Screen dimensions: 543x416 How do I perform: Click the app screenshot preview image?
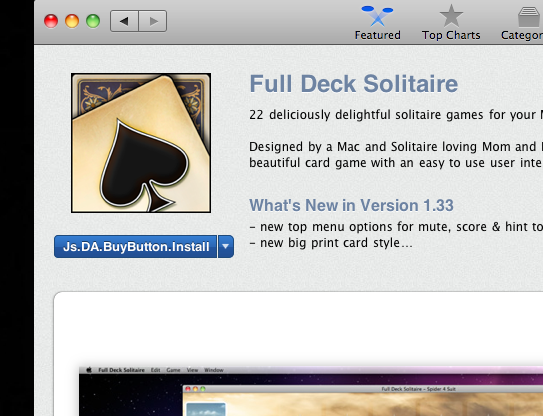pyautogui.click(x=311, y=391)
